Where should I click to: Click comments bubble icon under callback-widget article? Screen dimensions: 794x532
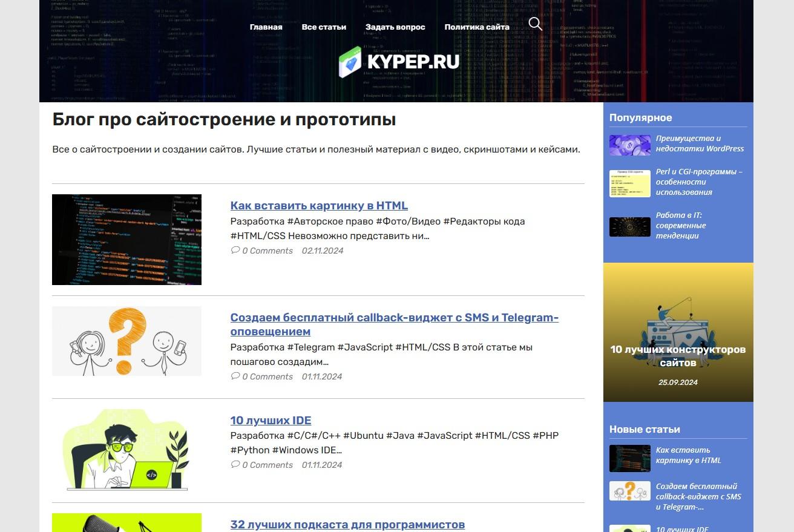click(235, 376)
